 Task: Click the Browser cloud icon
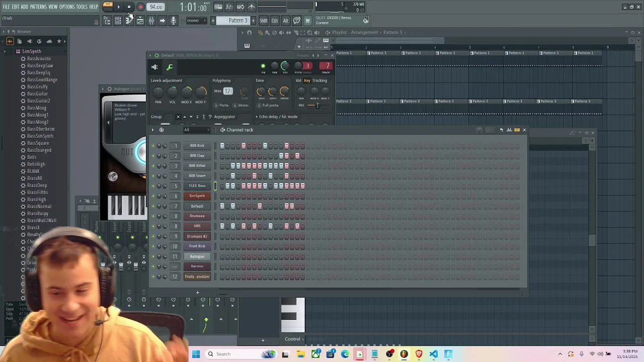point(49,41)
